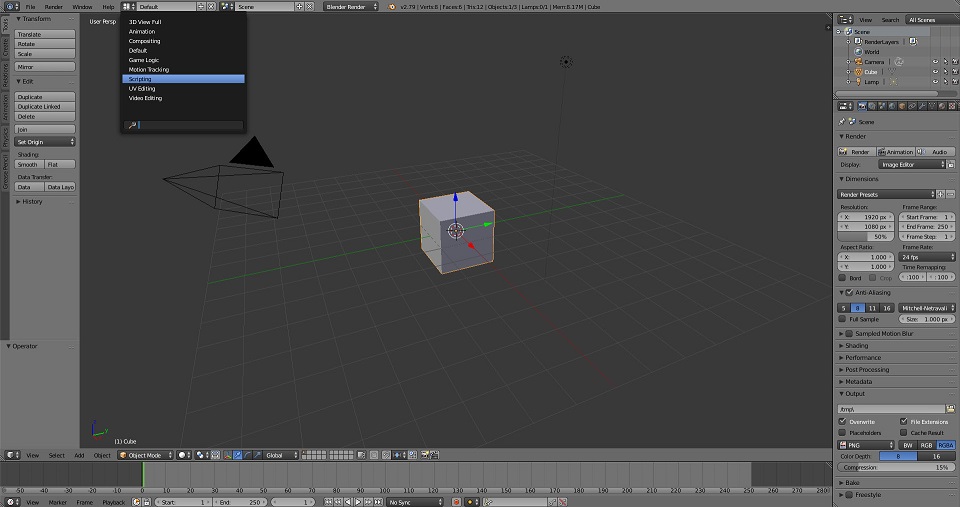Toggle the auto keyframe record button
This screenshot has height=507, width=960.
(x=456, y=502)
